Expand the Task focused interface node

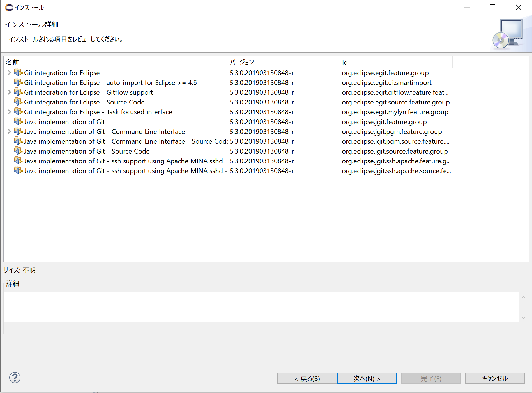(9, 112)
